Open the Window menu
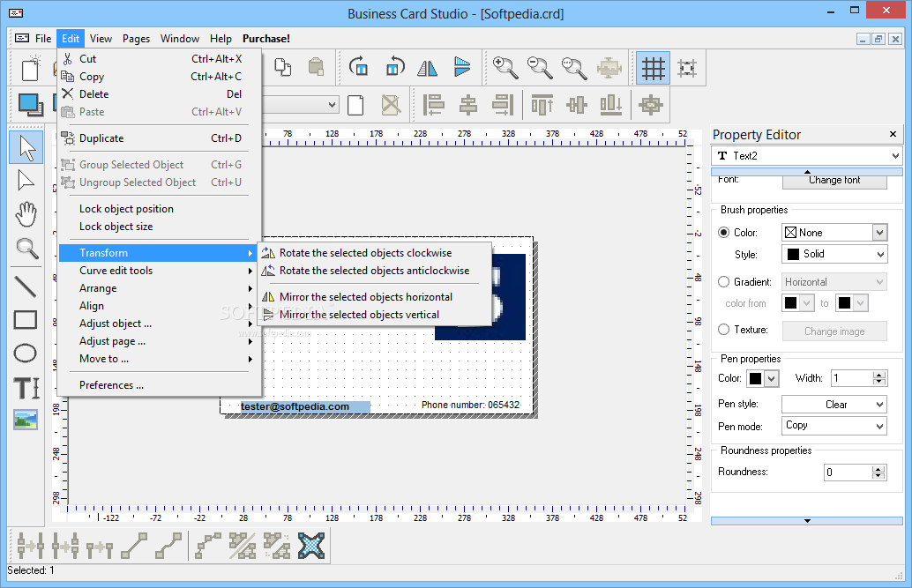The image size is (912, 588). click(180, 39)
